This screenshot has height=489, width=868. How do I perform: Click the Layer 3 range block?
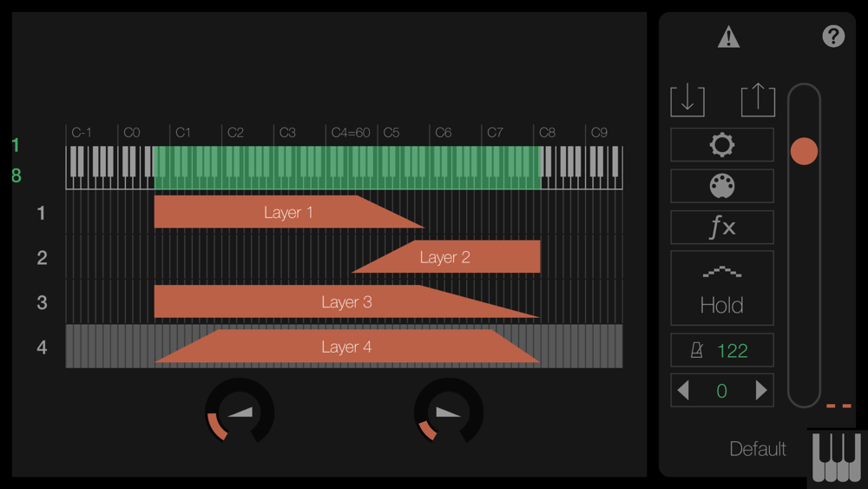(346, 301)
